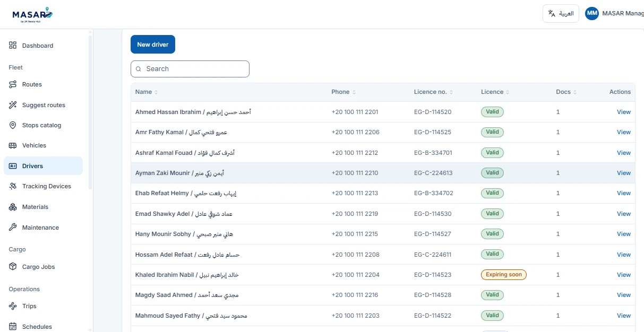Click phone number +20 100 111 2216
This screenshot has width=644, height=332.
(x=355, y=295)
